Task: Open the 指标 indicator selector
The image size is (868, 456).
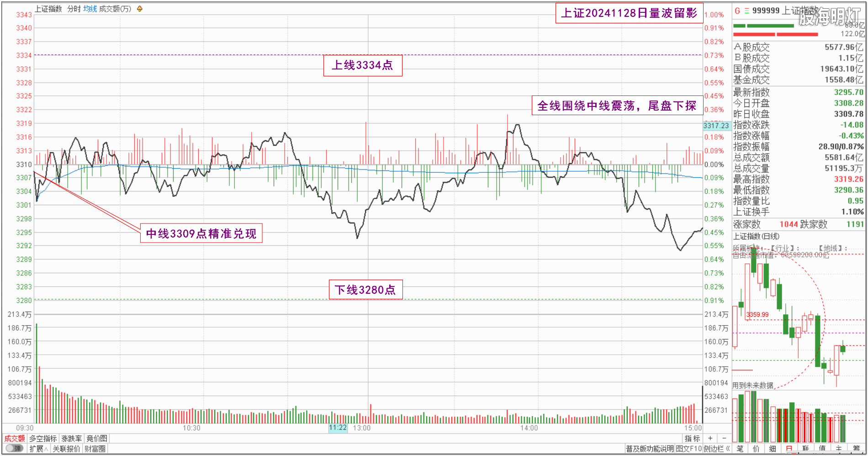Action: pos(692,438)
